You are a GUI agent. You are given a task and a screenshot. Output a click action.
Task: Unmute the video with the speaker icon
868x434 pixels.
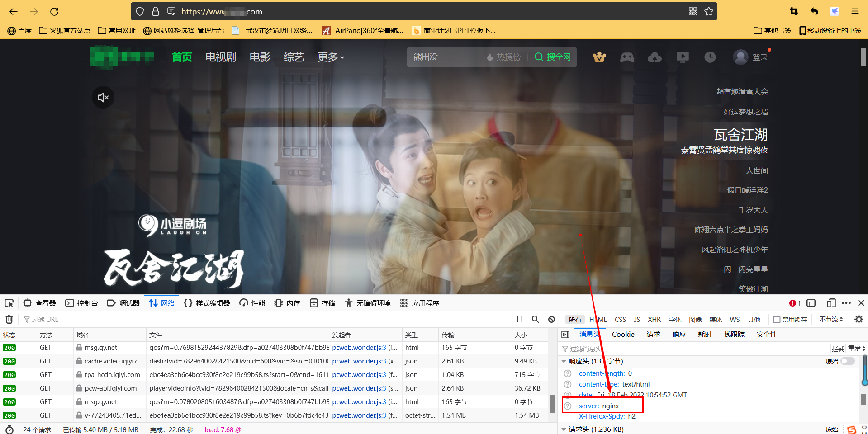(103, 97)
